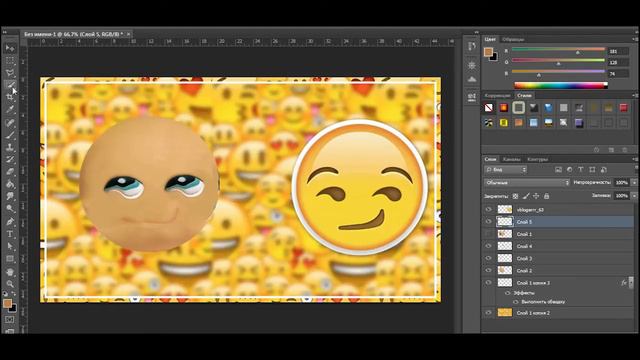Collapse effects list on Слой 1 копия 3
Viewport: 640px width, 360px height.
631,282
